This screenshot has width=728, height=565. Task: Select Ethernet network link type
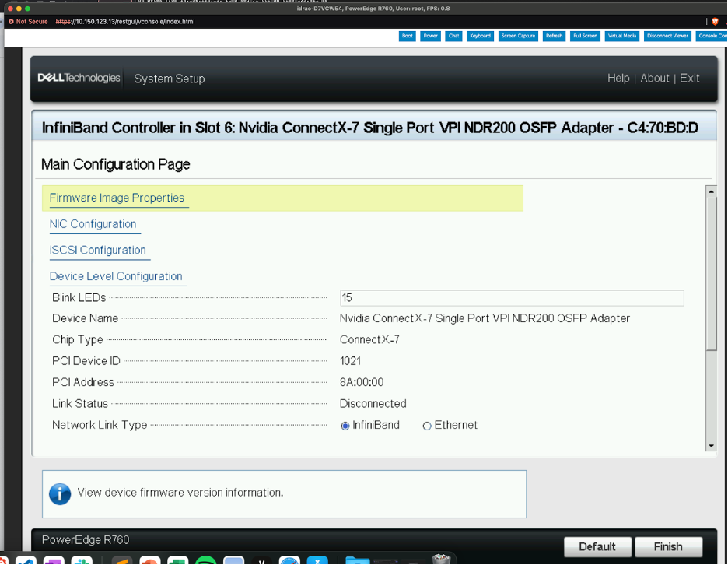427,426
